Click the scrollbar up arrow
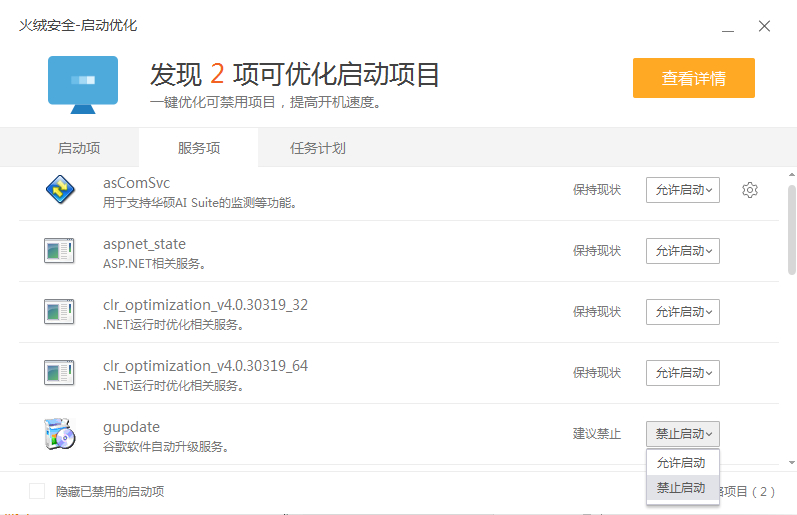 [792, 175]
